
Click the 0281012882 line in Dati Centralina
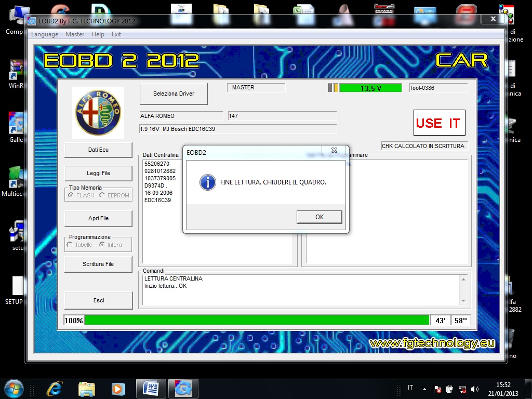pos(160,171)
